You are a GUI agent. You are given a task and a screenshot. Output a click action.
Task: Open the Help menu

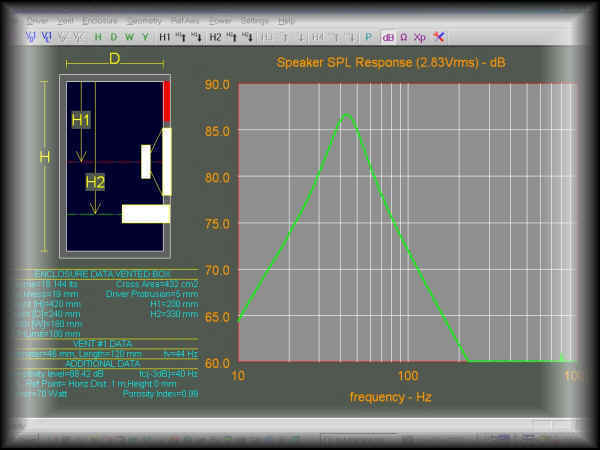click(287, 20)
